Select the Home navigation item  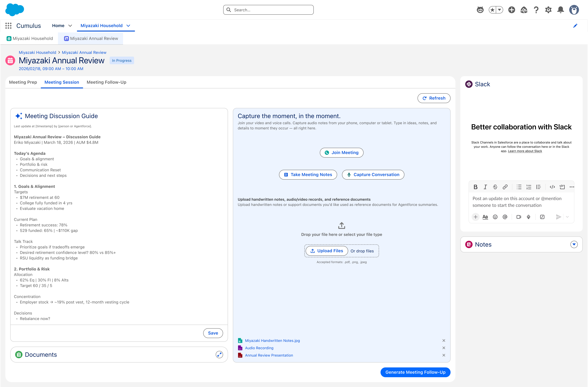(x=58, y=26)
